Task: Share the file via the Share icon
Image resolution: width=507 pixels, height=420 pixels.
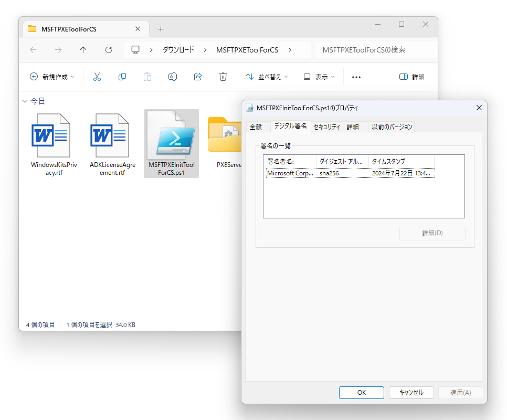Action: pyautogui.click(x=198, y=77)
